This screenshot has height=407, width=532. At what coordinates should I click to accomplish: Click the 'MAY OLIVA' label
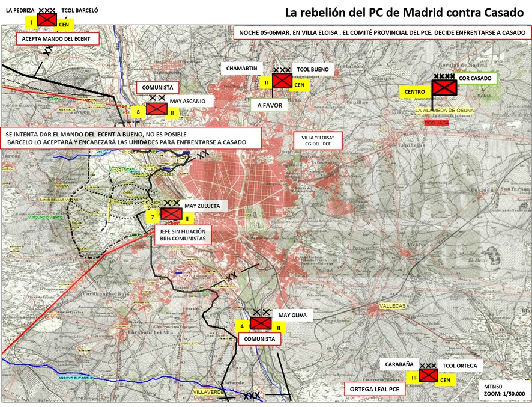(x=292, y=315)
